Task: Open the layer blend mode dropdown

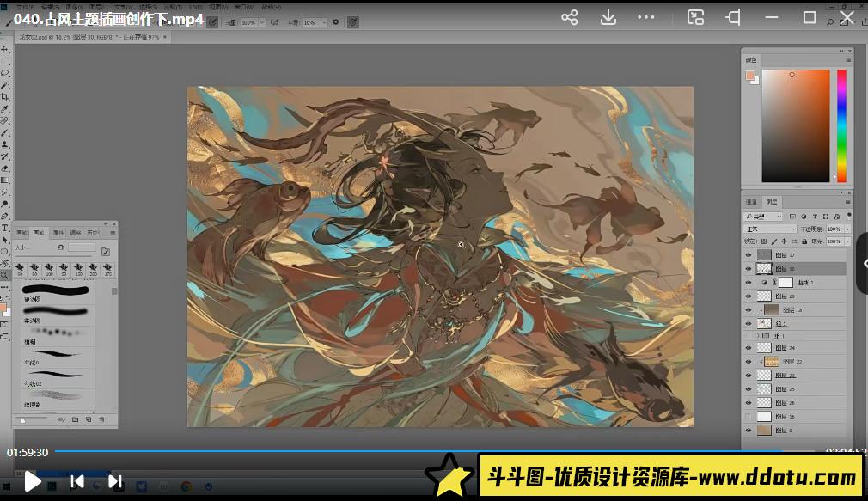Action: (x=767, y=229)
